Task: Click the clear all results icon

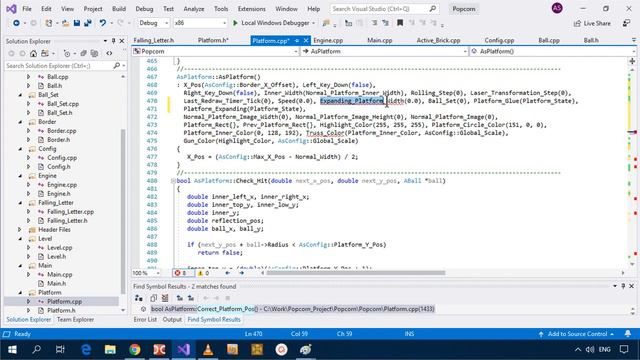Action: coord(165,298)
